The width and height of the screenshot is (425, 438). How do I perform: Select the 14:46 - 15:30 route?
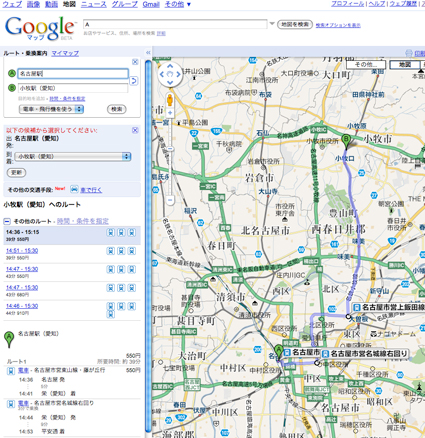(x=22, y=306)
